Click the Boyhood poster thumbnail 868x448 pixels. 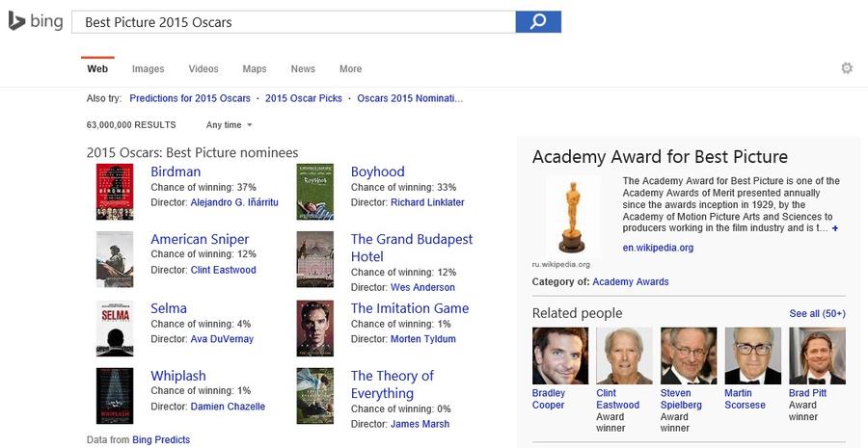click(x=315, y=192)
